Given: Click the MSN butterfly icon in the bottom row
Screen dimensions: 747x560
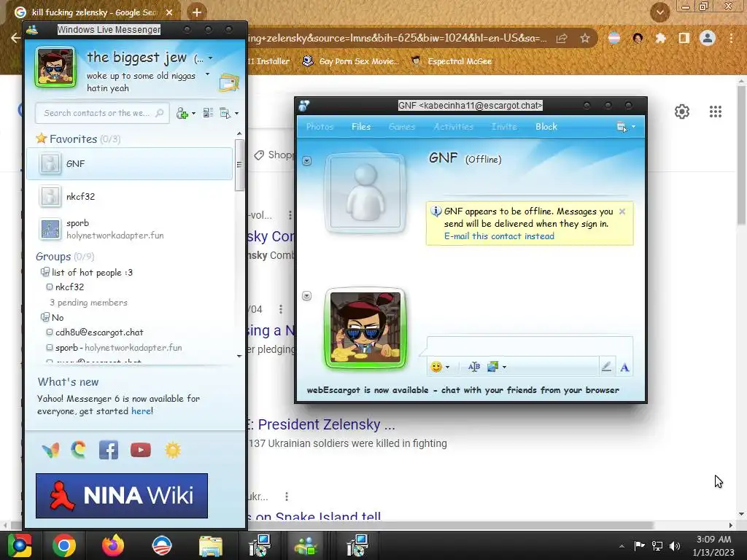Looking at the screenshot, I should 50,449.
